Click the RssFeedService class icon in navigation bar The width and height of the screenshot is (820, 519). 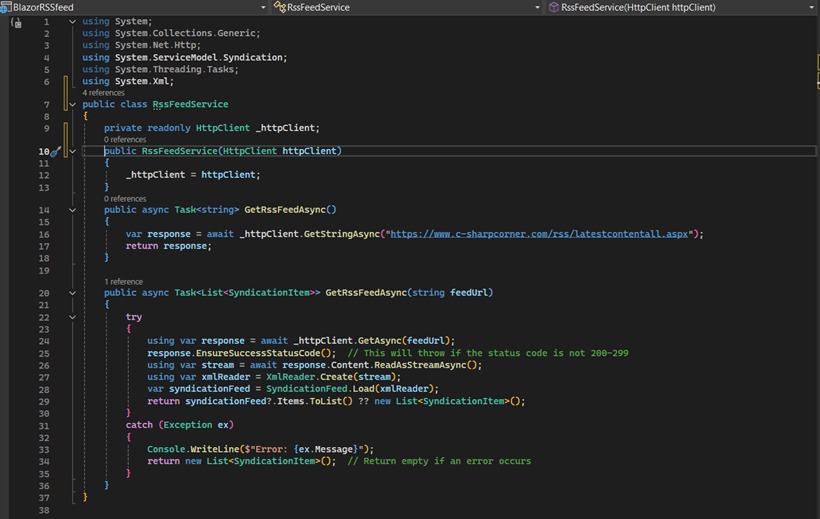click(280, 7)
